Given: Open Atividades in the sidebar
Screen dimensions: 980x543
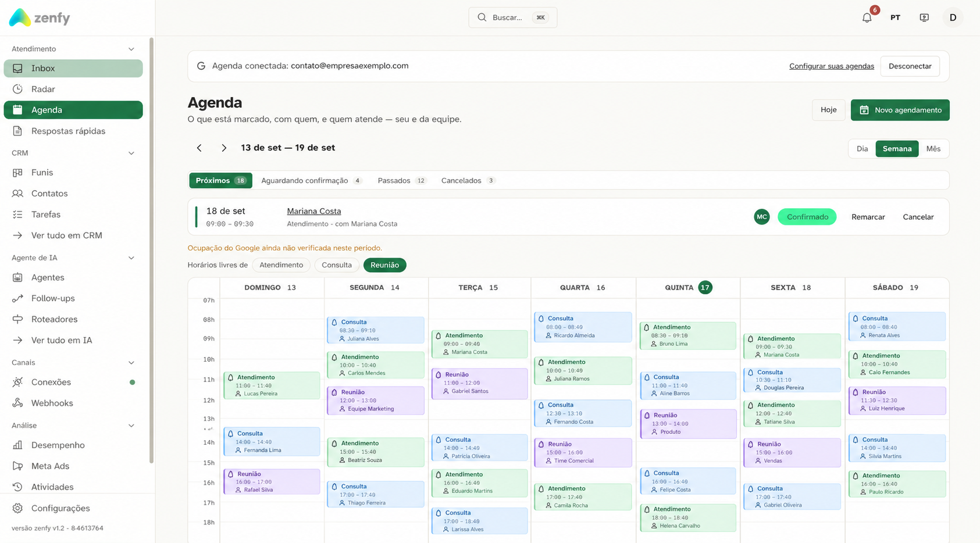Looking at the screenshot, I should tap(73, 487).
